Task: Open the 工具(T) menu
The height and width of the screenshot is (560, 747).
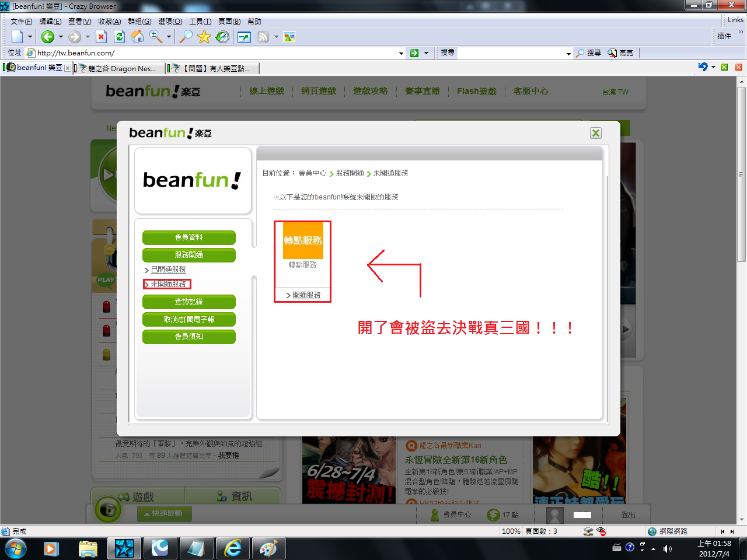Action: (200, 22)
